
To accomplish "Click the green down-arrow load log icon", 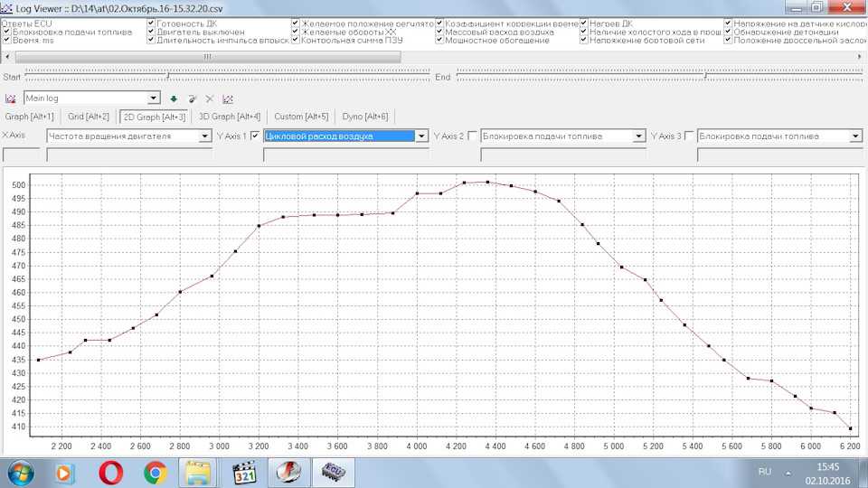I will (174, 99).
